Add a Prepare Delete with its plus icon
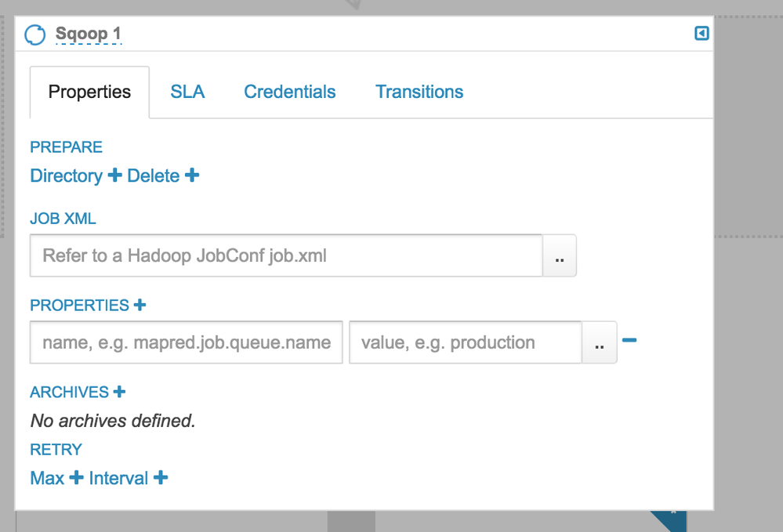 click(192, 176)
